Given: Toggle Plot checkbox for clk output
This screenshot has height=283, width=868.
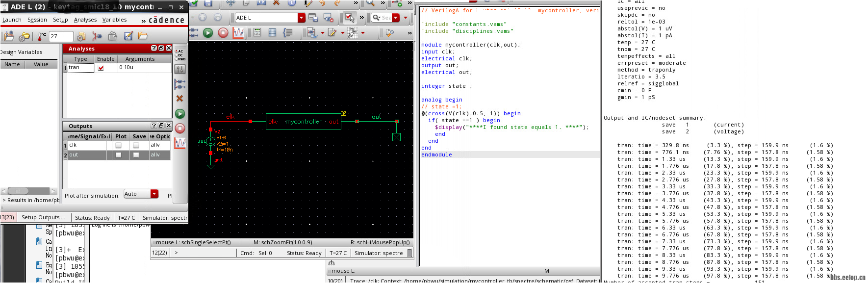Looking at the screenshot, I should tap(118, 145).
